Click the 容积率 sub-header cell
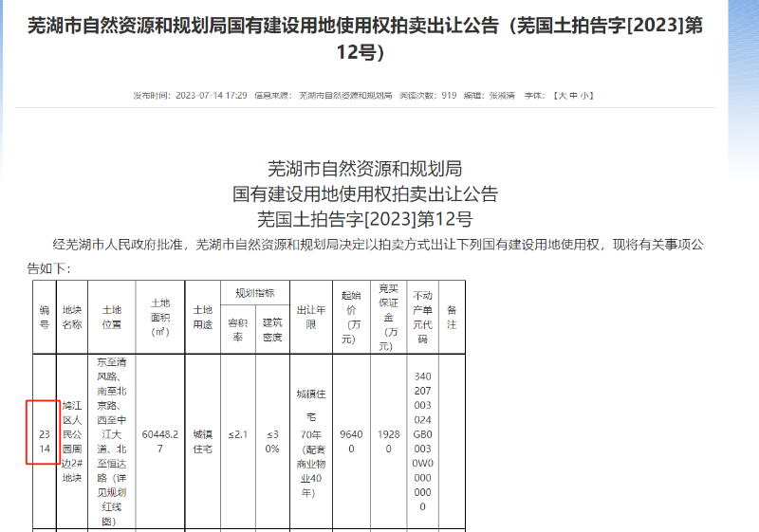This screenshot has width=759, height=532. click(238, 329)
